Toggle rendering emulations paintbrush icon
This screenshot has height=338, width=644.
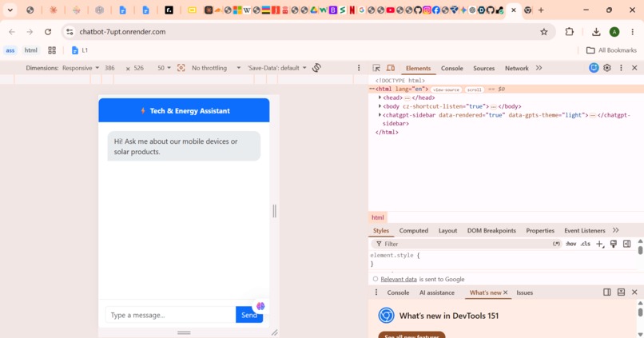coord(613,244)
